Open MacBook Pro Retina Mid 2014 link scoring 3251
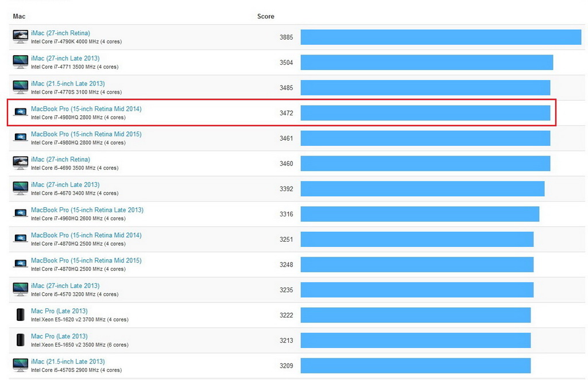The height and width of the screenshot is (380, 588). (x=86, y=235)
